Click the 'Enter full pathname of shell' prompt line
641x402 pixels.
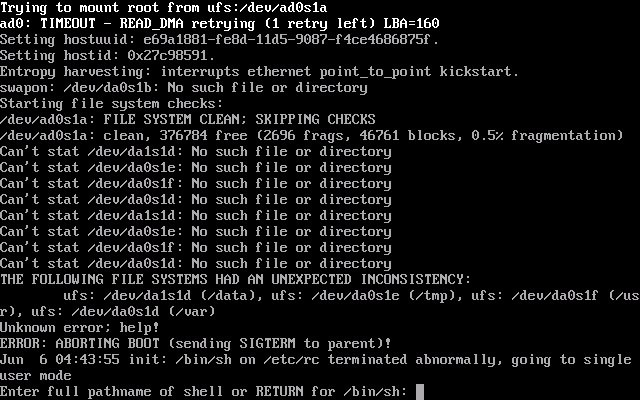point(204,392)
